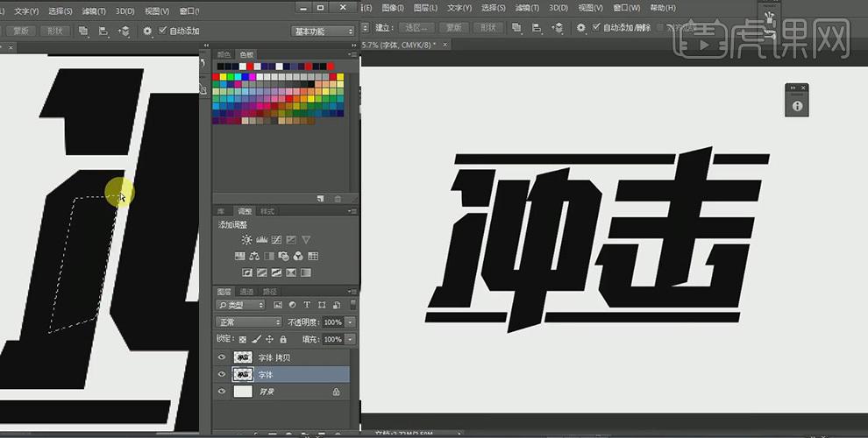Switch to the 路径 tab
868x438 pixels.
(270, 292)
